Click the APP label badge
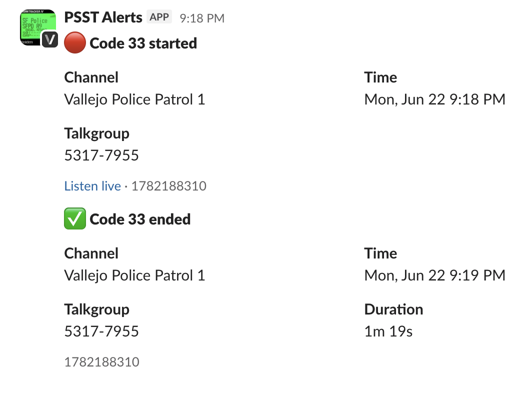Viewport: 532px width, 394px height. tap(159, 17)
